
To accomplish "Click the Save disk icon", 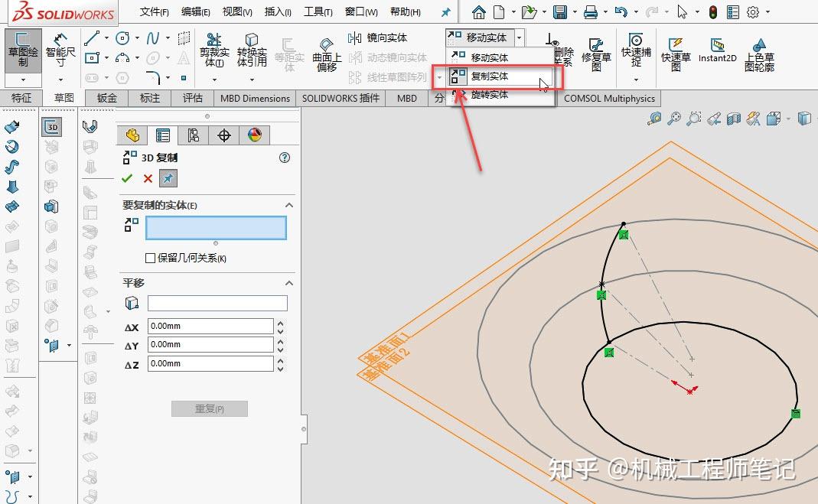I will point(560,11).
